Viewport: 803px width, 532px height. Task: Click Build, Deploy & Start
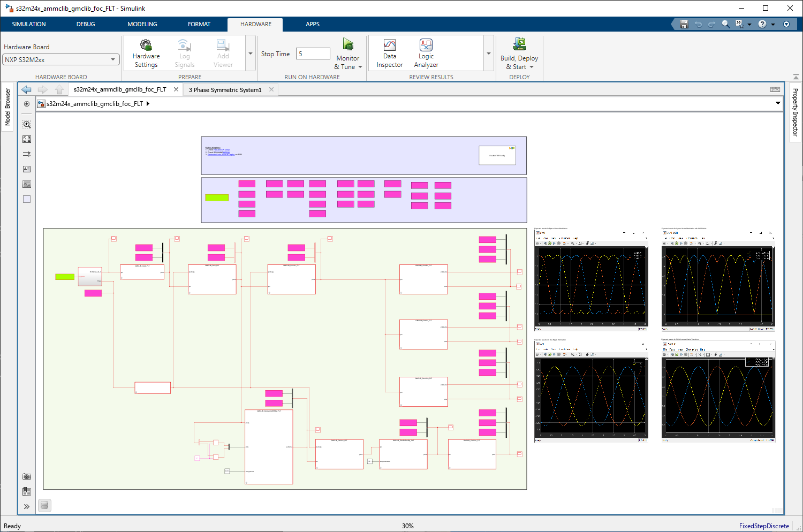pos(518,53)
